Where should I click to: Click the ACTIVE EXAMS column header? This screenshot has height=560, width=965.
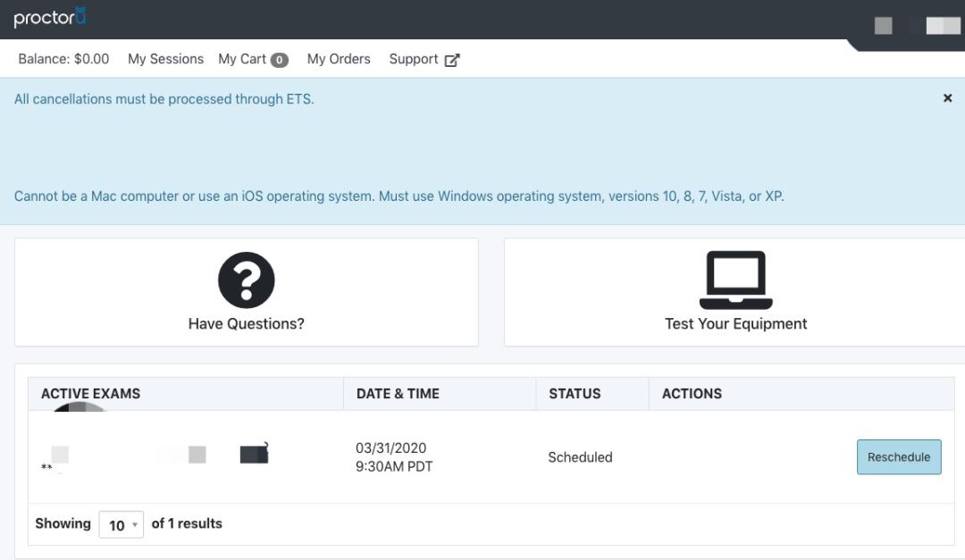90,394
